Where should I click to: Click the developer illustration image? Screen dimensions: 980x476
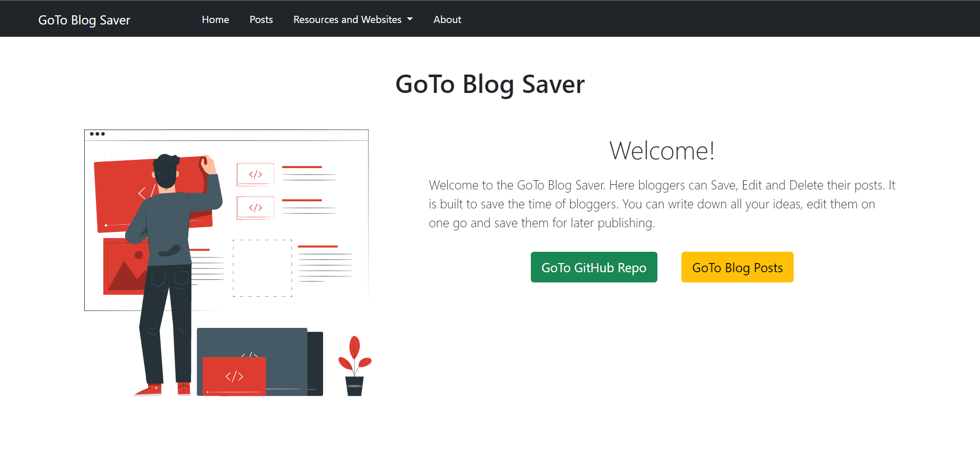pyautogui.click(x=228, y=263)
